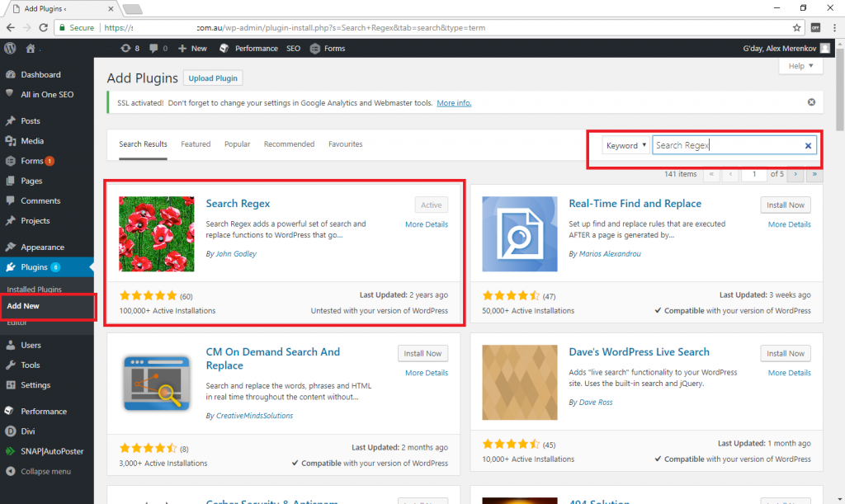Switch to the Featured plugins tab
This screenshot has width=845, height=504.
pos(196,144)
